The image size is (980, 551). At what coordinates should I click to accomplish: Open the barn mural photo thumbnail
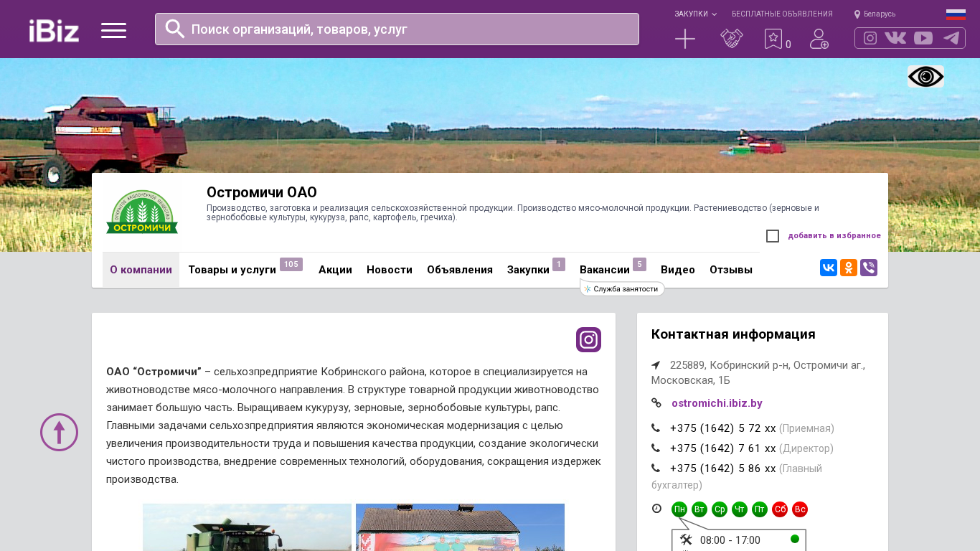(460, 527)
